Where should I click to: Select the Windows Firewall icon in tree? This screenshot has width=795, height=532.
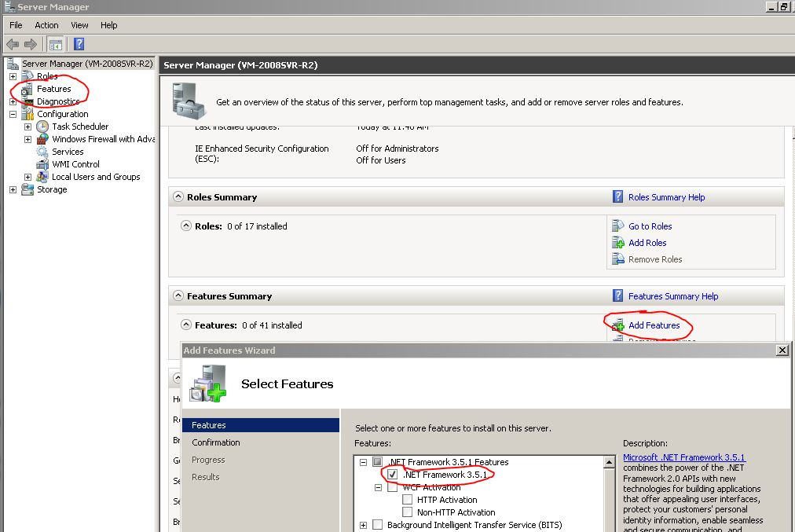pos(42,139)
